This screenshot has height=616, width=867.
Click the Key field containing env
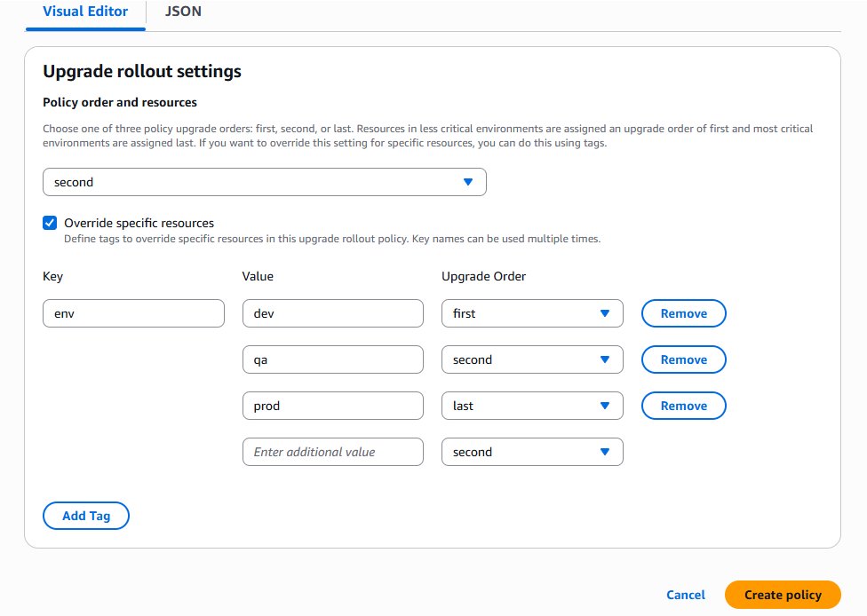point(133,313)
